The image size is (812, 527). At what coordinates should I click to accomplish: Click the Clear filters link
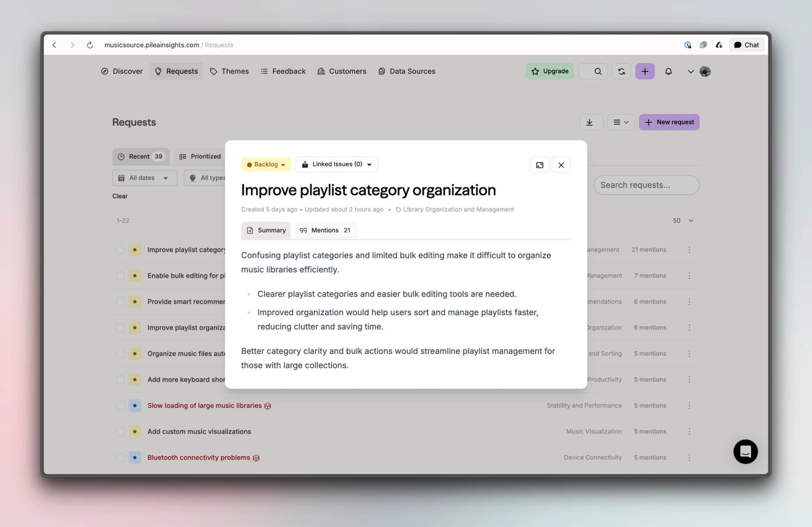[x=120, y=196]
